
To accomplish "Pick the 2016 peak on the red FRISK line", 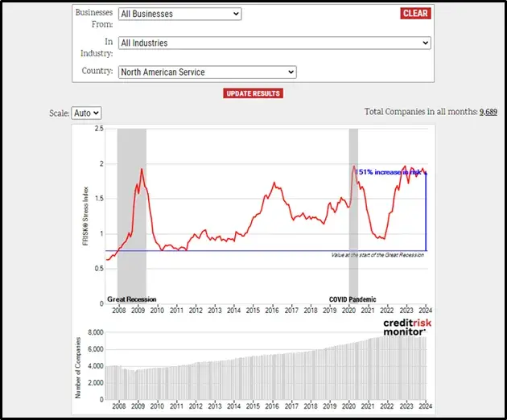I will (x=274, y=183).
